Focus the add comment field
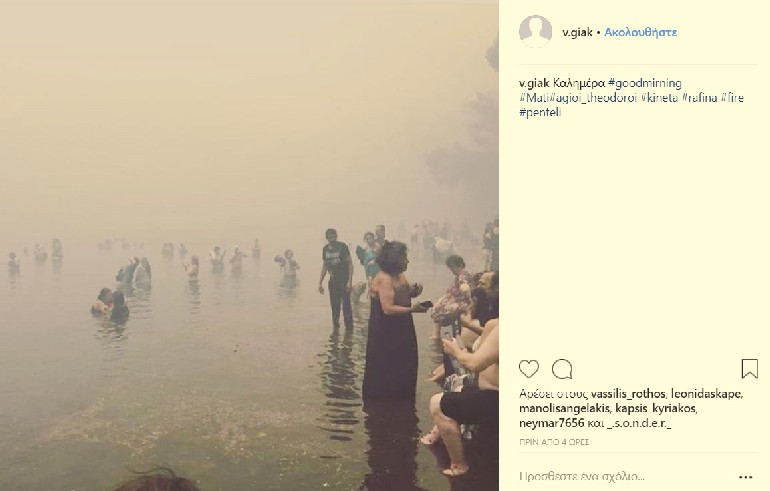The image size is (770, 491). point(624,476)
